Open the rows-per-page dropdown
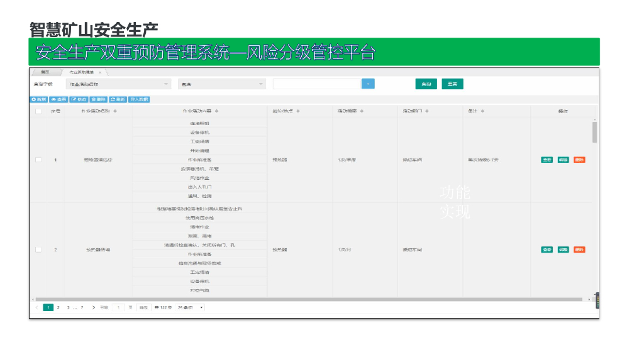The width and height of the screenshot is (644, 362). (x=190, y=307)
